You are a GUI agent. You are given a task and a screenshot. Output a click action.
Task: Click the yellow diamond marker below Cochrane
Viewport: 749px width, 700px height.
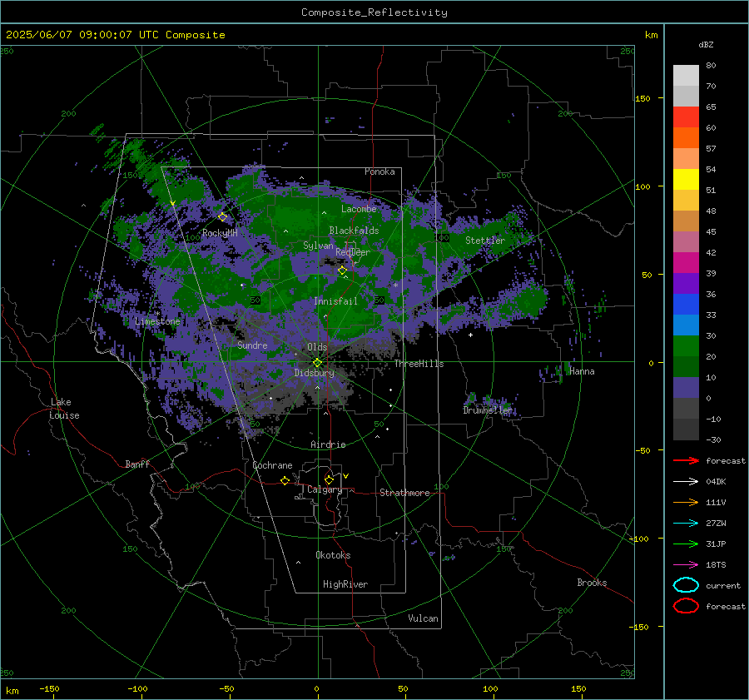coord(285,480)
